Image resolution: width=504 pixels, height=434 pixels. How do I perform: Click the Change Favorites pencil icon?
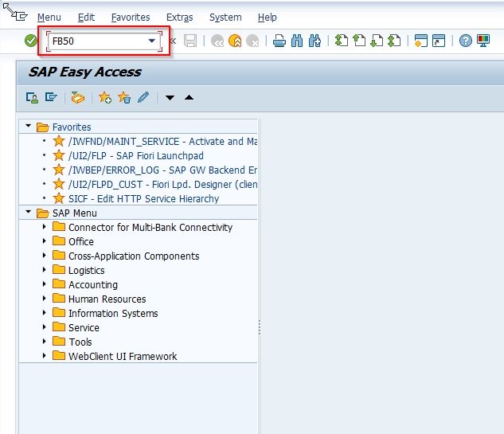tap(143, 97)
